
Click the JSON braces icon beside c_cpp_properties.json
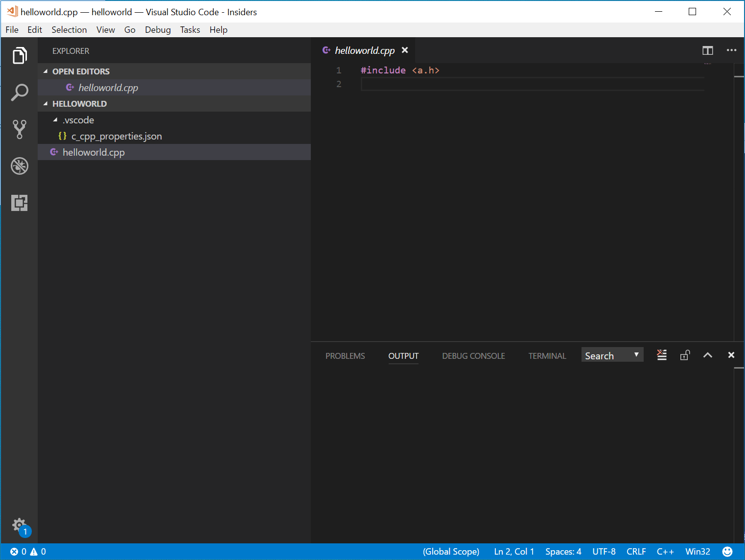coord(62,136)
